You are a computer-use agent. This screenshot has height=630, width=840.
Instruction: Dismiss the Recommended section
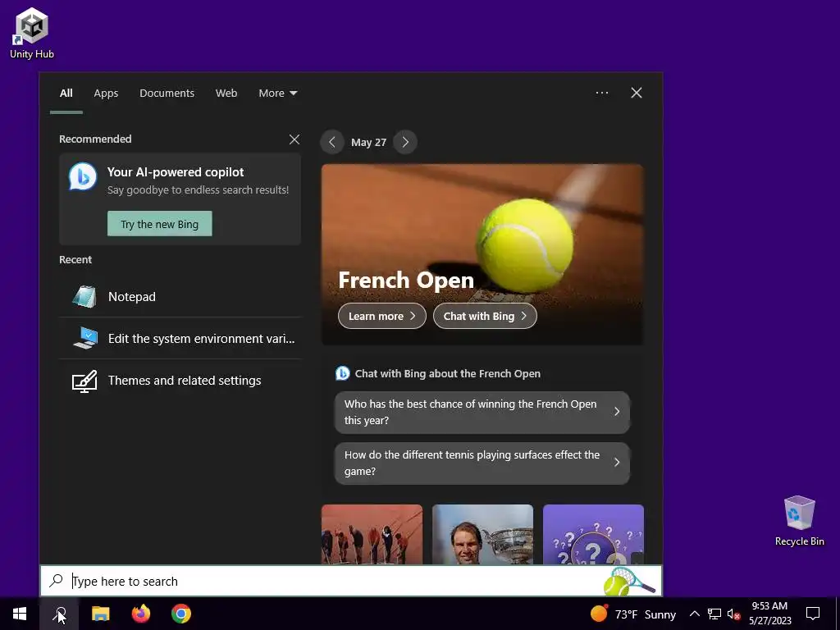pos(294,139)
